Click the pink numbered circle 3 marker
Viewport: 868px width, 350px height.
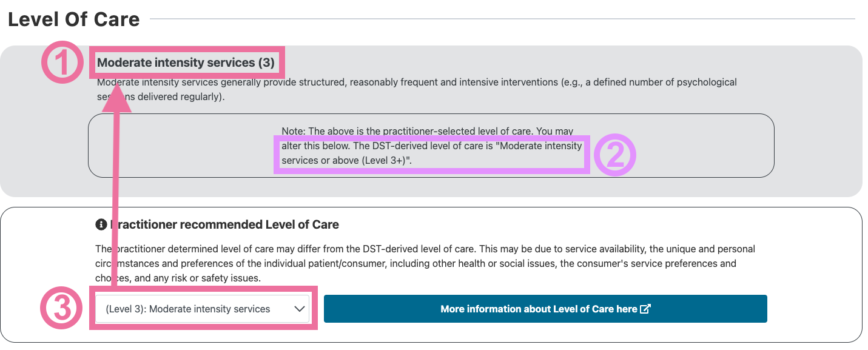coord(62,309)
